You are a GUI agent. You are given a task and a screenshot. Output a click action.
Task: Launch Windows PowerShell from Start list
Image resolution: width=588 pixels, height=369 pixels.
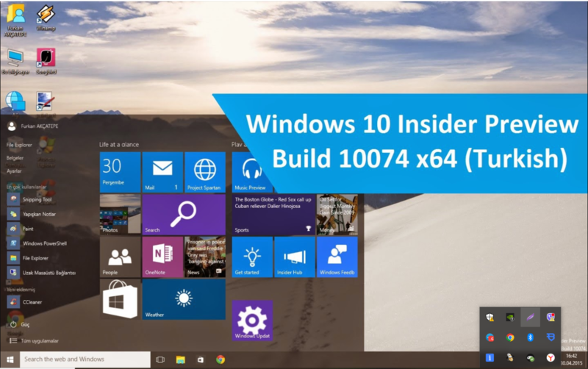[x=37, y=243]
